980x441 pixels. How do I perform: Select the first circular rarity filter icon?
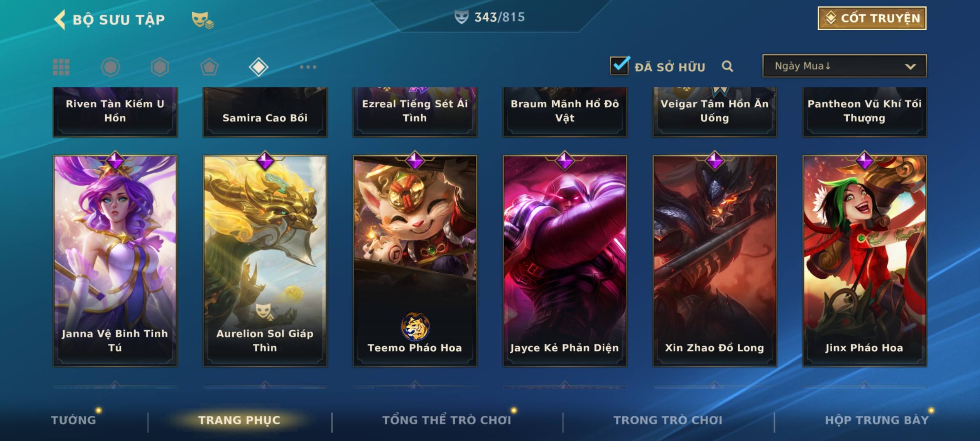110,67
